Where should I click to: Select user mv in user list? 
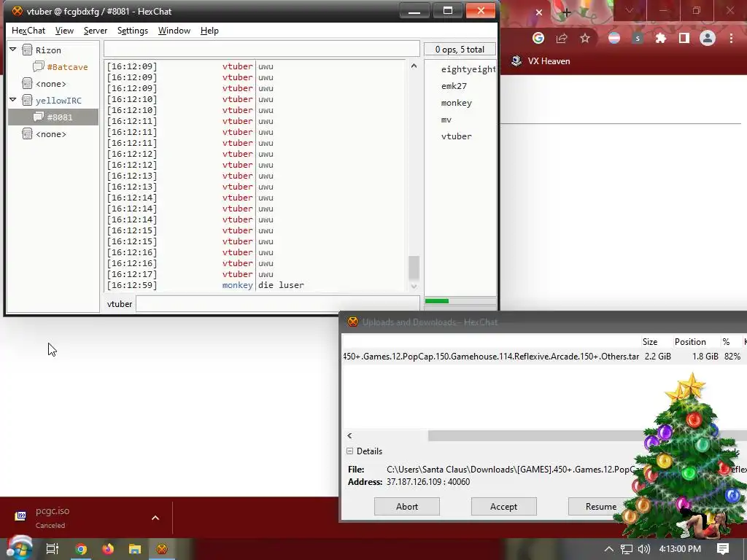point(446,120)
